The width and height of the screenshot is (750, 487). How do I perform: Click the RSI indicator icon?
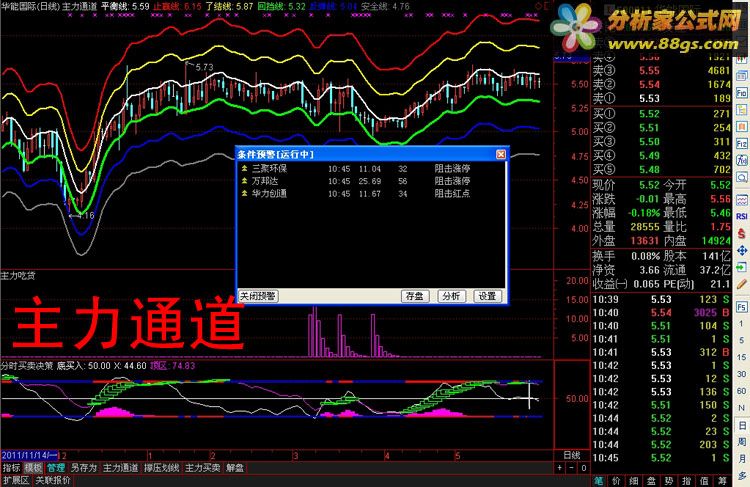pos(741,216)
